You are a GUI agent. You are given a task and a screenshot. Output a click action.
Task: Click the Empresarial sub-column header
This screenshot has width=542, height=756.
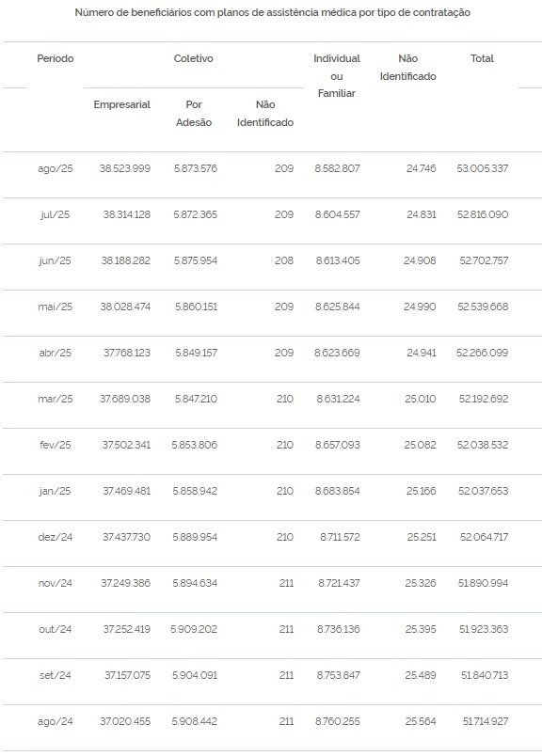click(121, 104)
